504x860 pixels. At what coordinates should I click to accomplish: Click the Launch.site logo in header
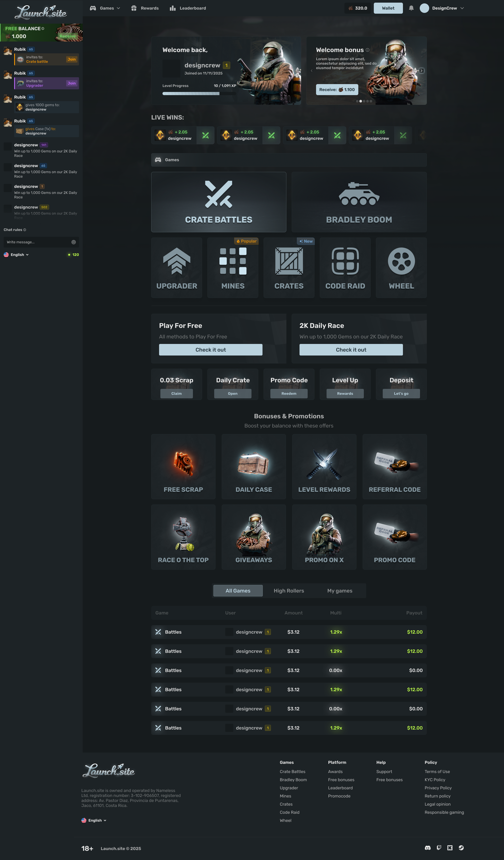(41, 12)
